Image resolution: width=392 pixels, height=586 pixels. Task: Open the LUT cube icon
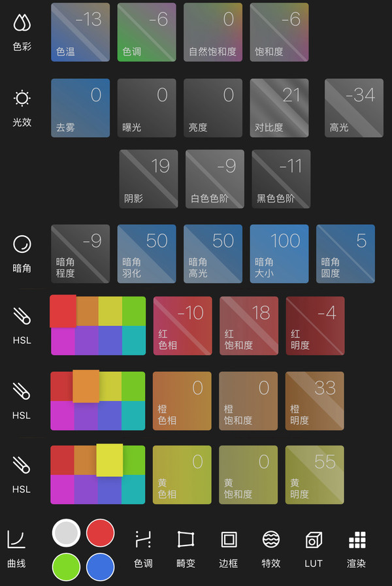[x=314, y=540]
